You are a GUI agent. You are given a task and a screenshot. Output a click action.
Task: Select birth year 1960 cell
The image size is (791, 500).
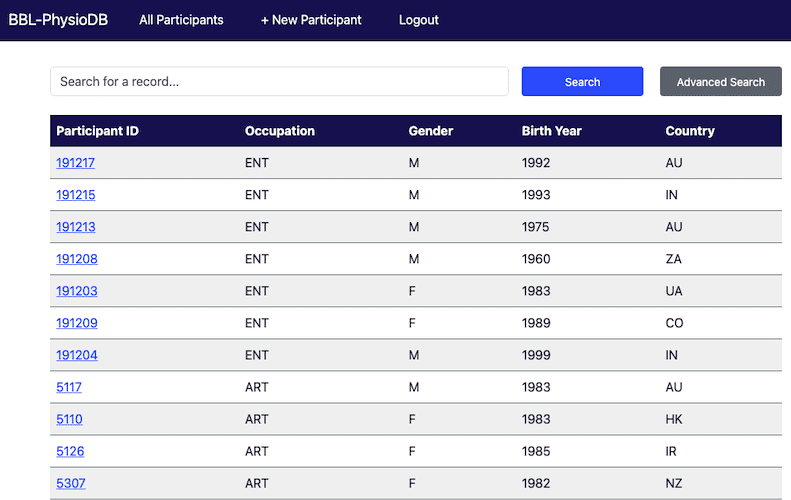(536, 259)
